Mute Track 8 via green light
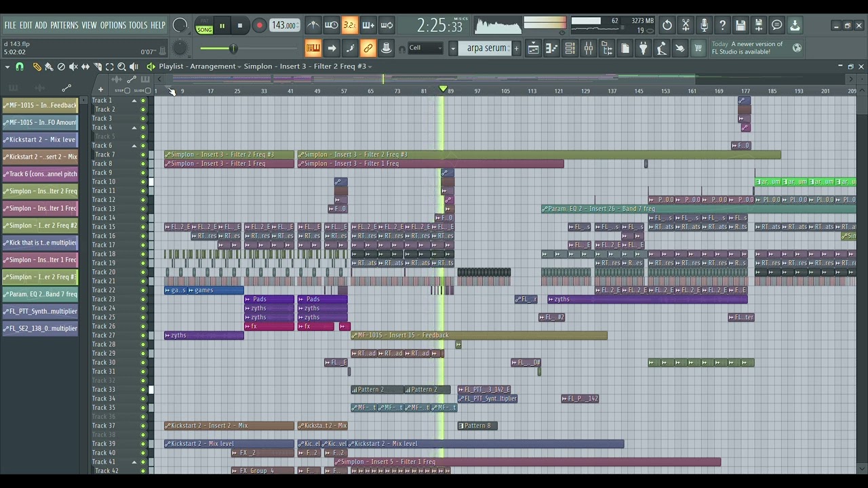This screenshot has width=868, height=488. (143, 163)
